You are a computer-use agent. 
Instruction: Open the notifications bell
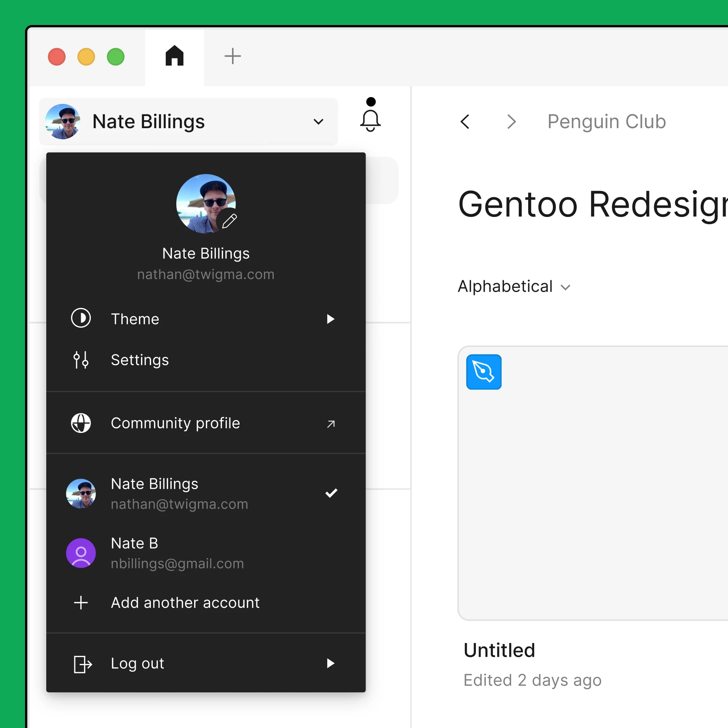pyautogui.click(x=370, y=120)
